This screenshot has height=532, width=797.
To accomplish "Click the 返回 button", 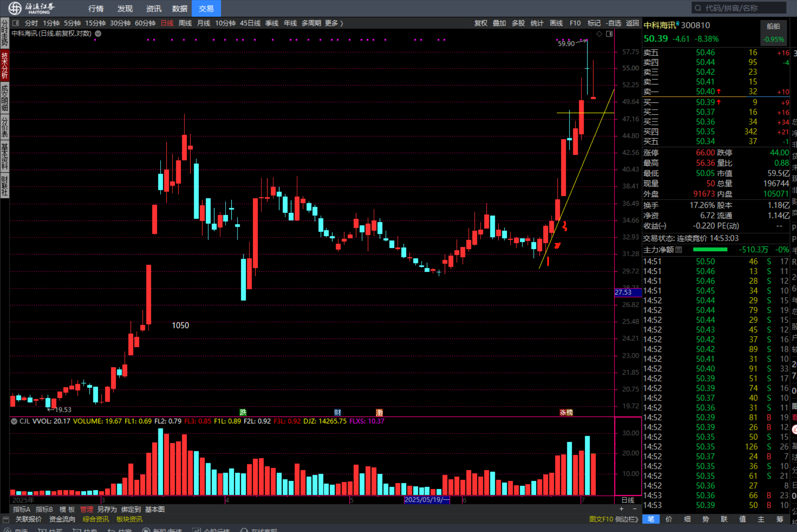I will (x=632, y=23).
